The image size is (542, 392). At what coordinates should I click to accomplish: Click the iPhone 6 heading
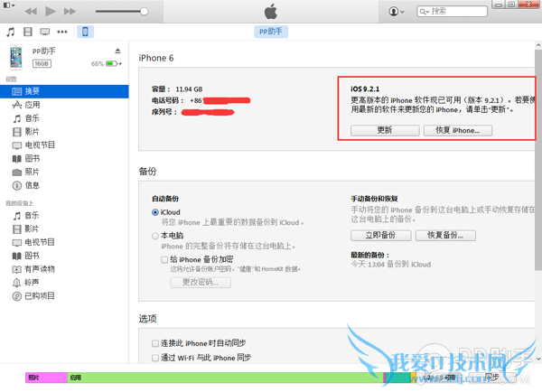tap(156, 58)
